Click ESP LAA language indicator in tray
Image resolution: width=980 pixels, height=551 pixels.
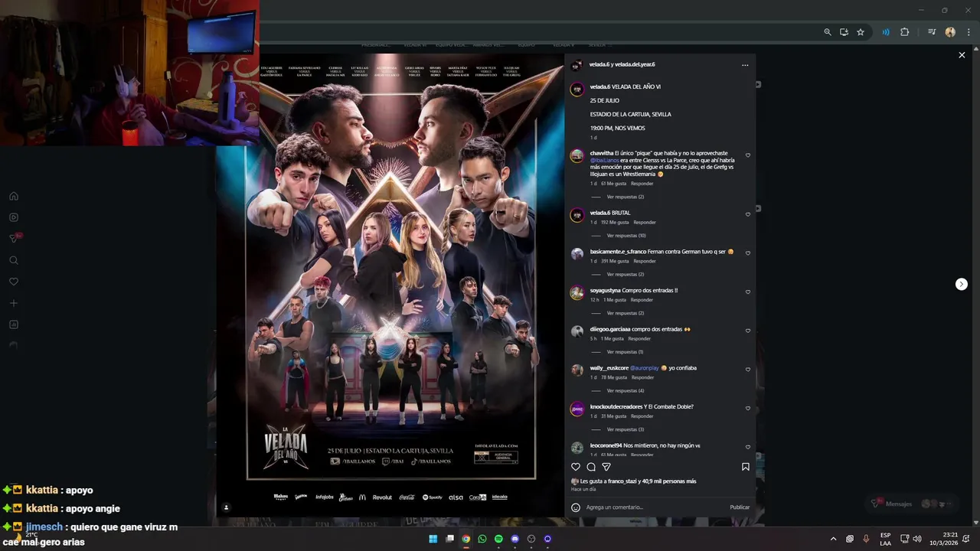(x=885, y=539)
